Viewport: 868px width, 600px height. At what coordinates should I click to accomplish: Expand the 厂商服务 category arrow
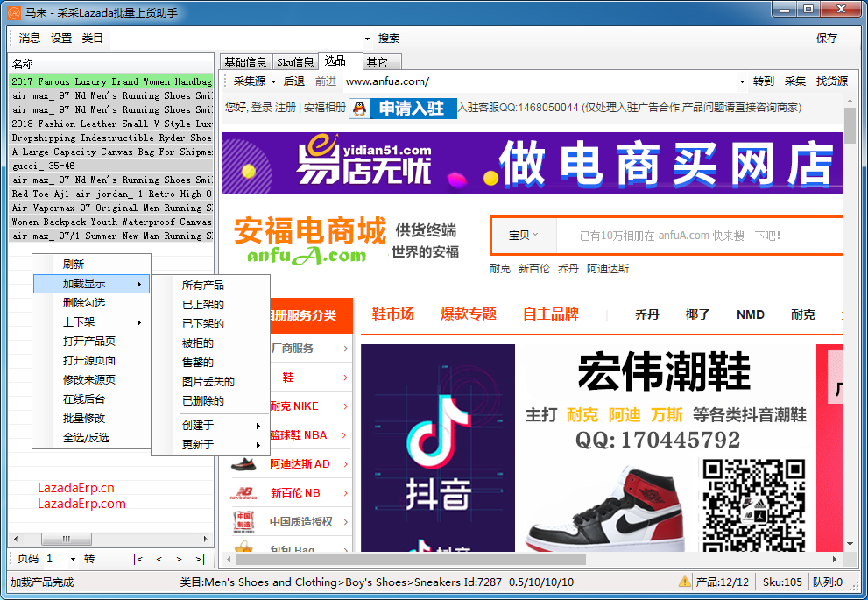[x=345, y=349]
